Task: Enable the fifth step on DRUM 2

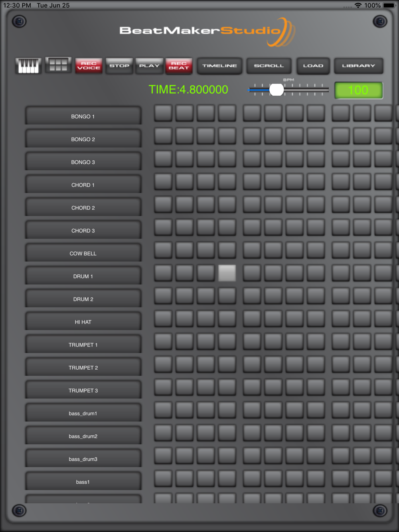Action: pos(252,296)
